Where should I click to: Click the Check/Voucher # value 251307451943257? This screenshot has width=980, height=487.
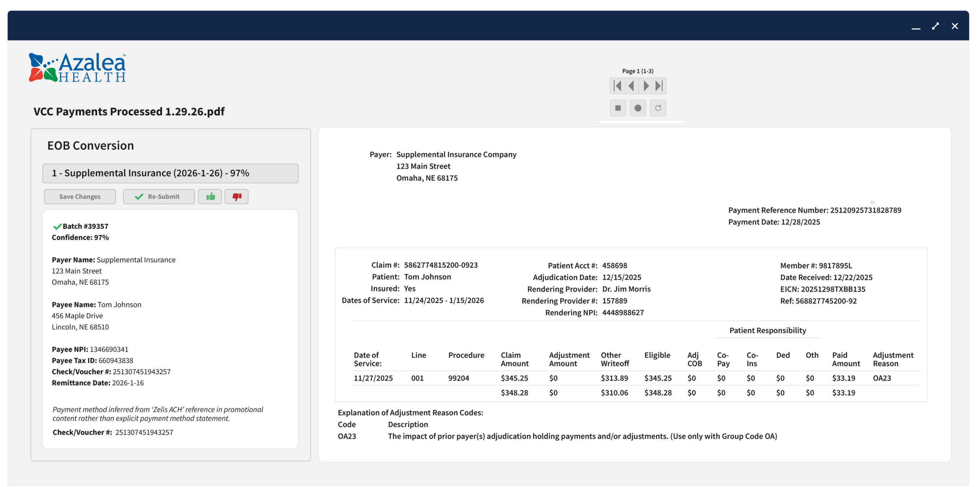(x=142, y=372)
